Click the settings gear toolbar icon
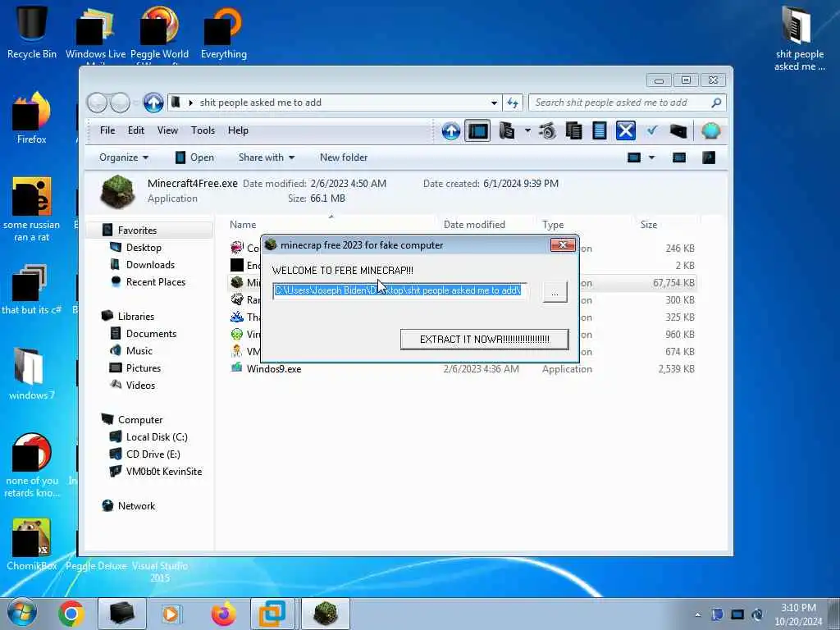This screenshot has height=630, width=840. 547,130
